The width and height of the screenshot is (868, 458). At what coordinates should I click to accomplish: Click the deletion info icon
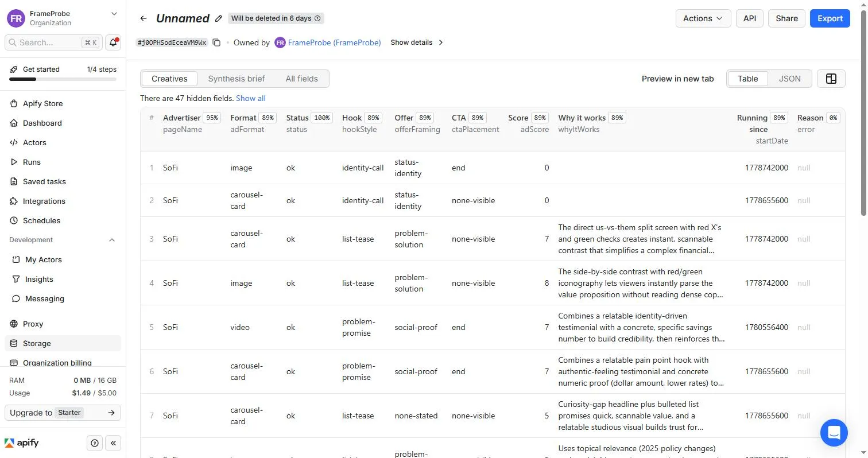point(317,18)
